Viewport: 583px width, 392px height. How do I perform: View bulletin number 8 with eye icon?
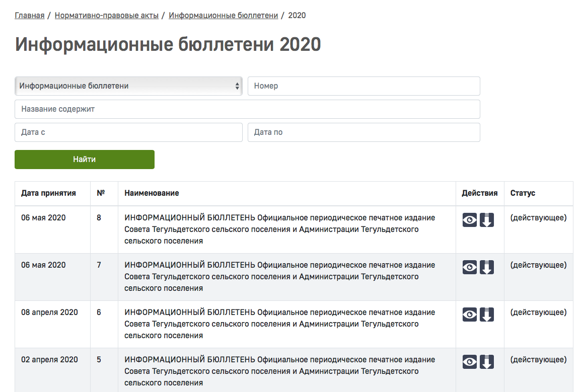point(470,220)
